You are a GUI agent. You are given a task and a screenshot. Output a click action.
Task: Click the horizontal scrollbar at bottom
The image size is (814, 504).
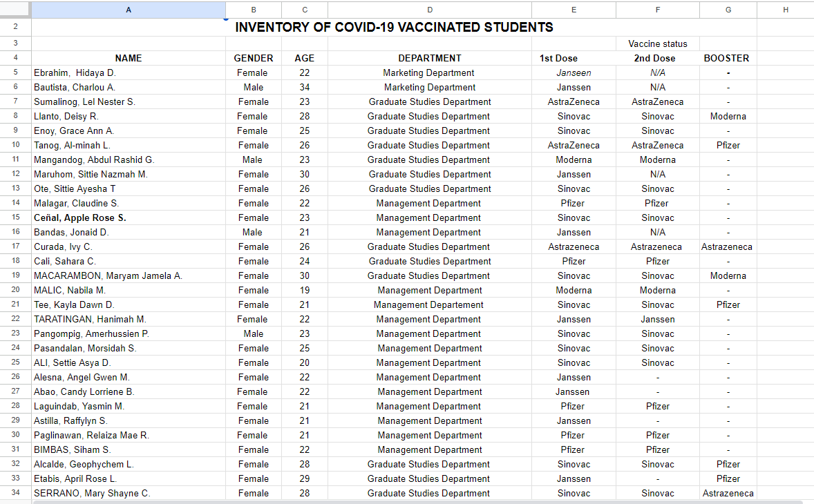(415, 501)
